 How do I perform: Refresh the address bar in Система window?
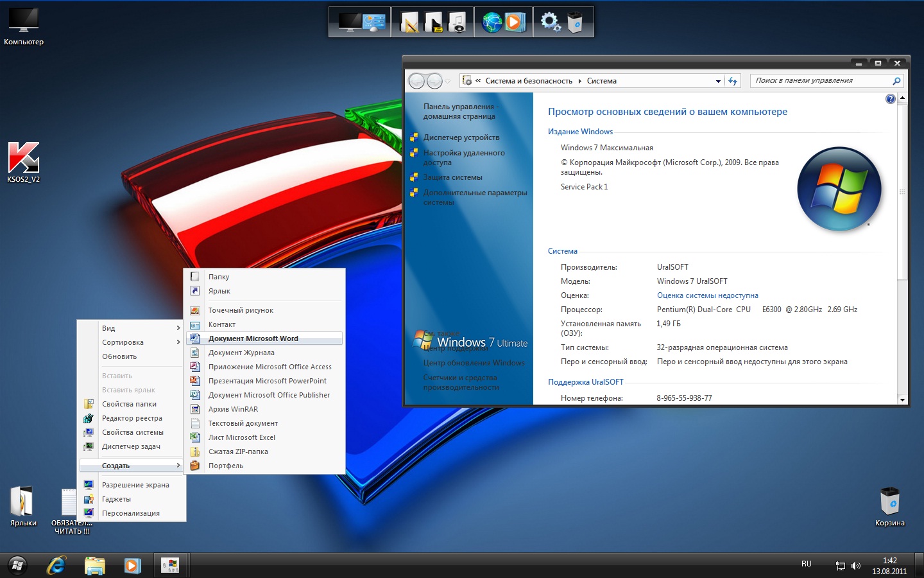(733, 81)
